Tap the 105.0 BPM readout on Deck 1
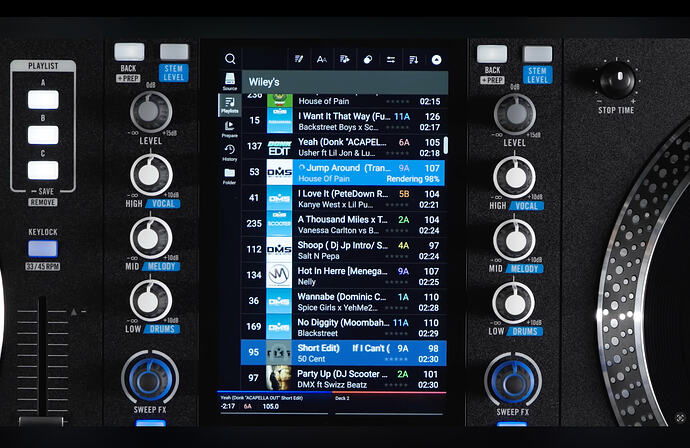690x448 pixels. 271,407
